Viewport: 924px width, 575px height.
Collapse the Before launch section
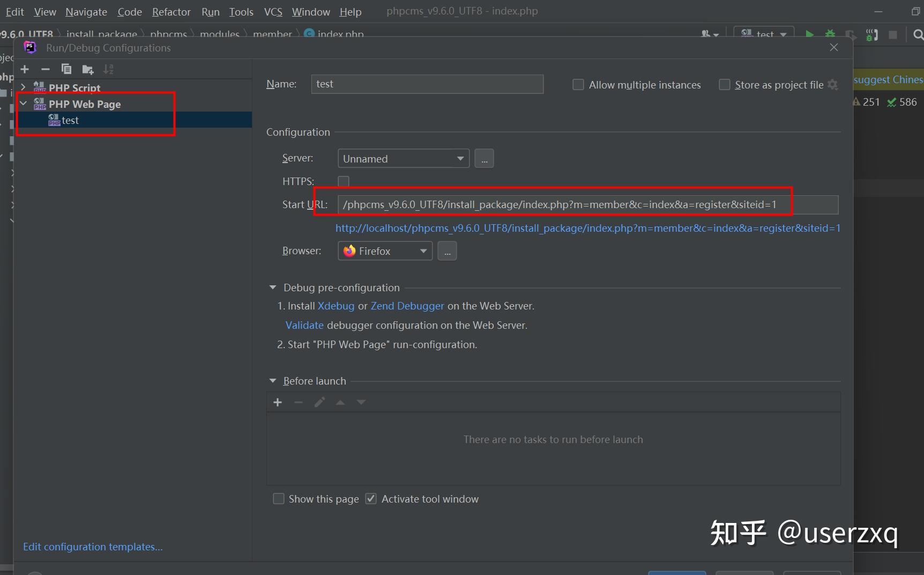(x=273, y=381)
